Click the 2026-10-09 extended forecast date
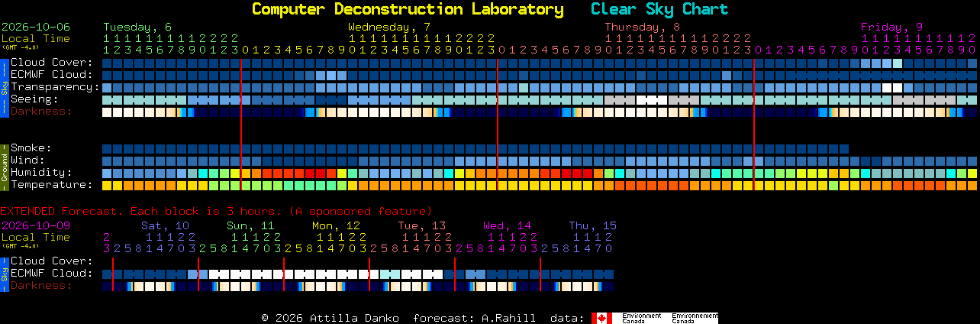This screenshot has width=980, height=324. (36, 225)
